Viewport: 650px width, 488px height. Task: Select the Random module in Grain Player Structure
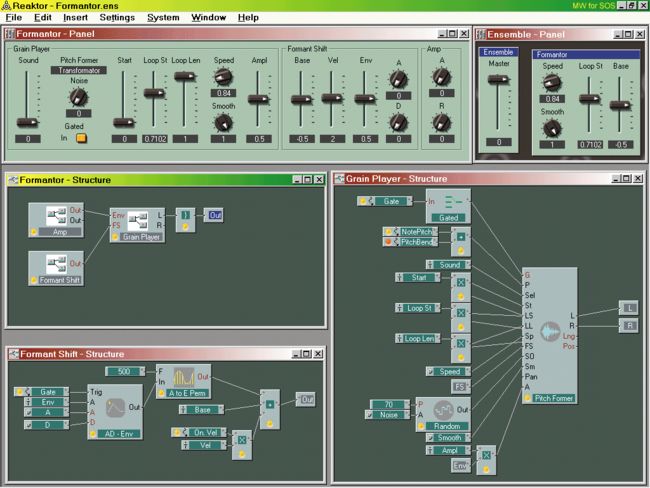click(x=443, y=414)
